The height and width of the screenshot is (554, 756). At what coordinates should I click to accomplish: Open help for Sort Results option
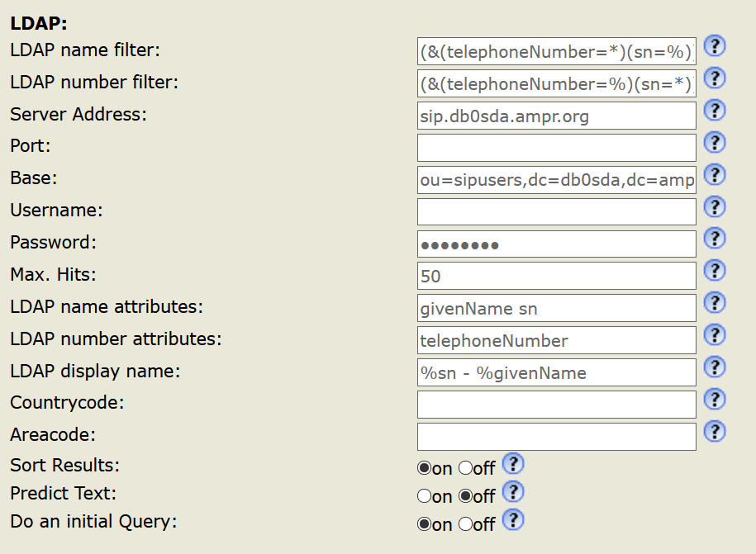(513, 465)
